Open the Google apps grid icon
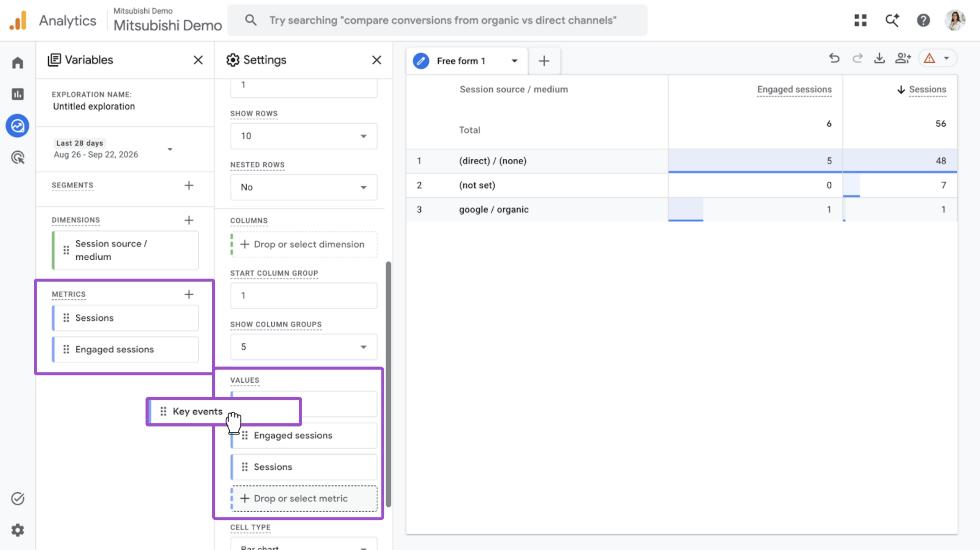 [x=860, y=20]
